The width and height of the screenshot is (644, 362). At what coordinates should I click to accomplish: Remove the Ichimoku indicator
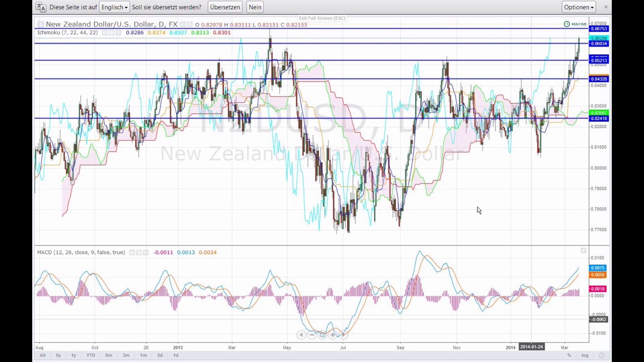pyautogui.click(x=119, y=33)
